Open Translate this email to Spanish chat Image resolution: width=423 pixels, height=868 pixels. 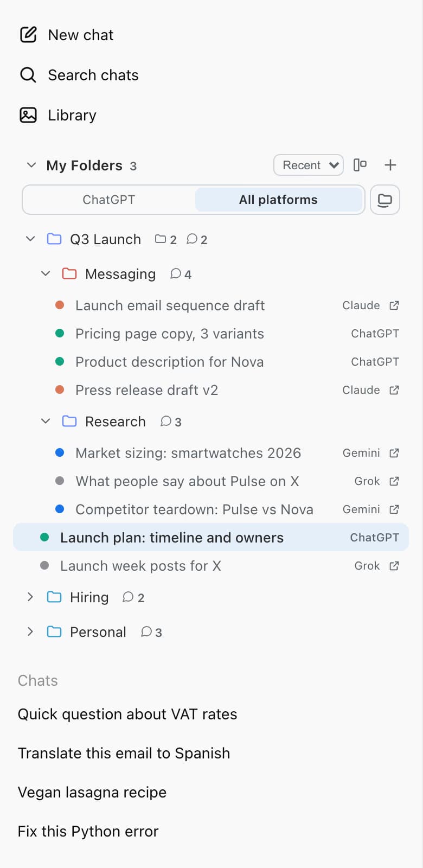[x=124, y=753]
